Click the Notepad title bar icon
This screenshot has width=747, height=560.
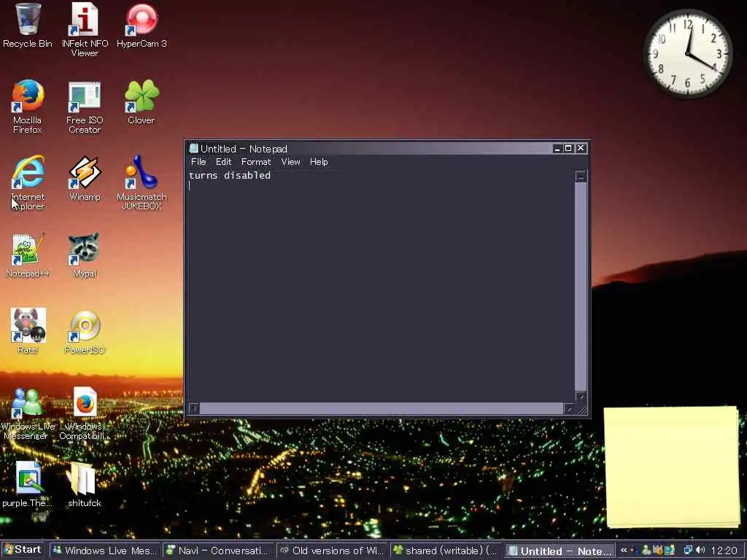pos(193,148)
